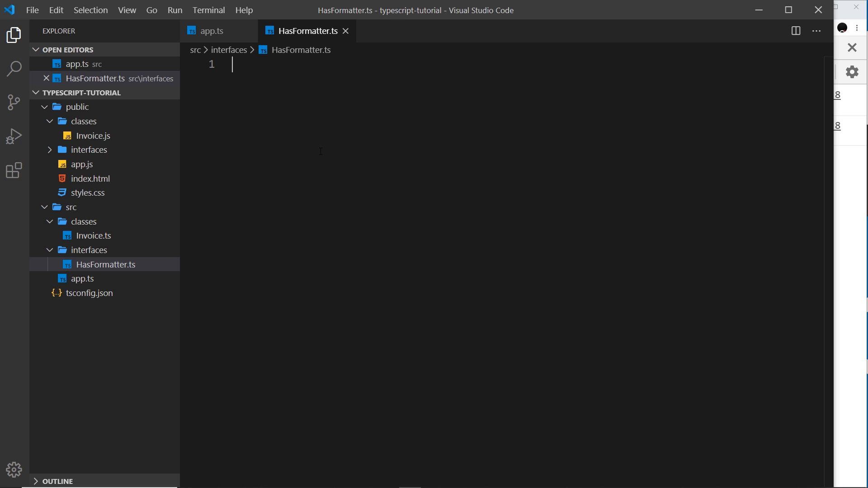The height and width of the screenshot is (488, 868).
Task: Open the Edit menu
Action: [x=56, y=10]
